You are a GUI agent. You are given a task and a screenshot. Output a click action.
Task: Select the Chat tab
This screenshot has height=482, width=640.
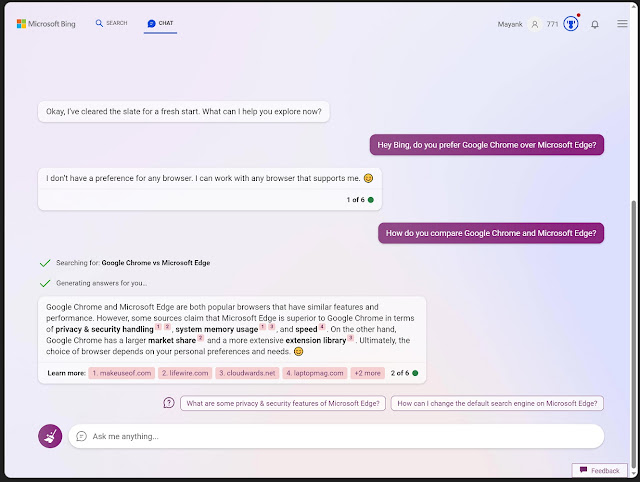[160, 23]
